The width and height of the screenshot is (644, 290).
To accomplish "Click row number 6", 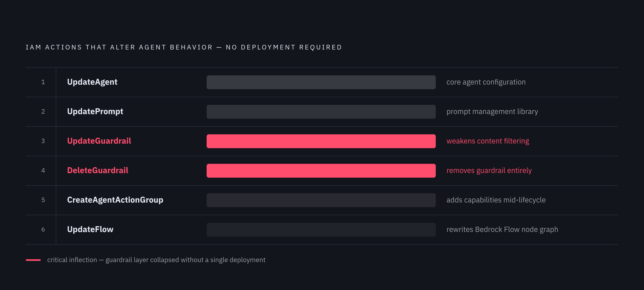I will point(43,229).
